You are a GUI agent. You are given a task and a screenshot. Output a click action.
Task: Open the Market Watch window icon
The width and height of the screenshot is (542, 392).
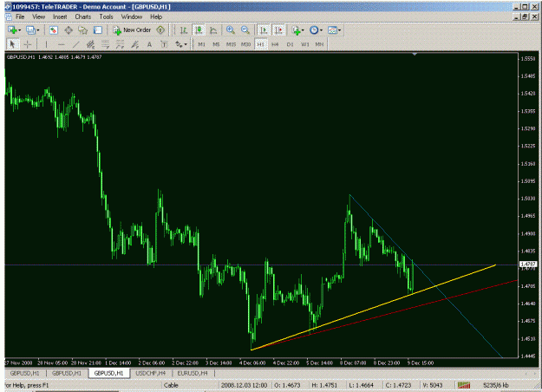point(53,30)
